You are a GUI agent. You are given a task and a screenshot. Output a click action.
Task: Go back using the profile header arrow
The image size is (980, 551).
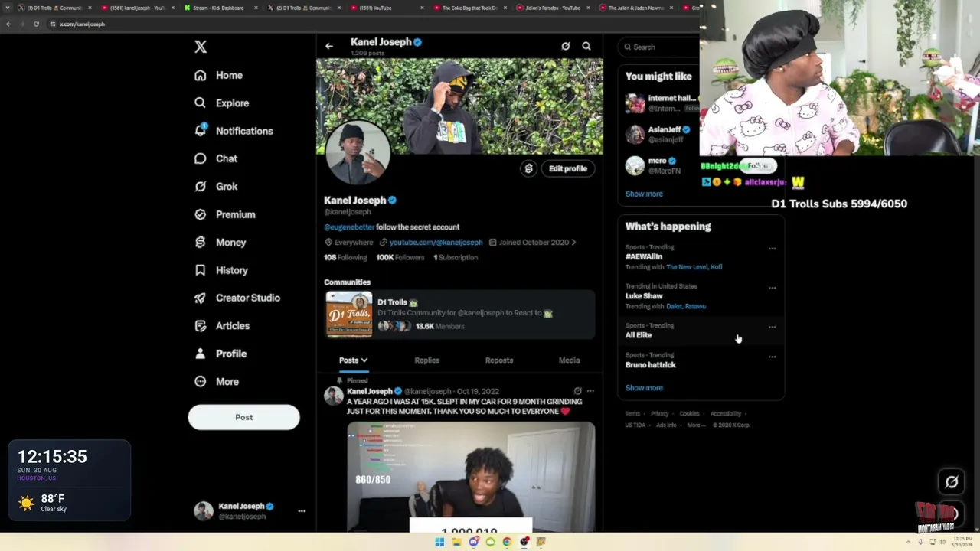pos(329,46)
